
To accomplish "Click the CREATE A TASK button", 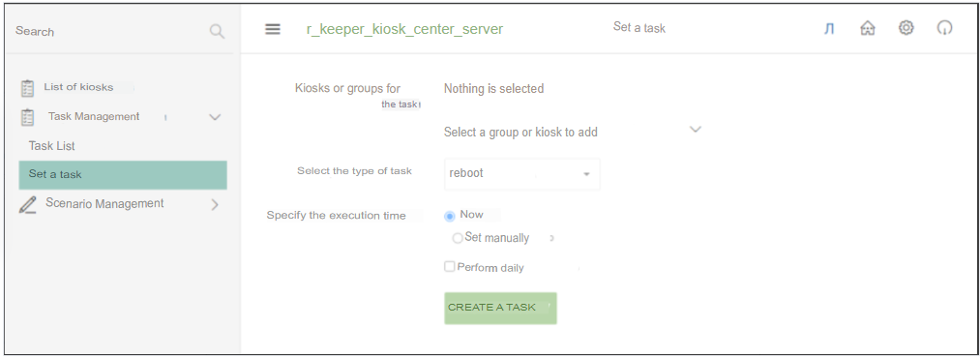I will point(500,309).
